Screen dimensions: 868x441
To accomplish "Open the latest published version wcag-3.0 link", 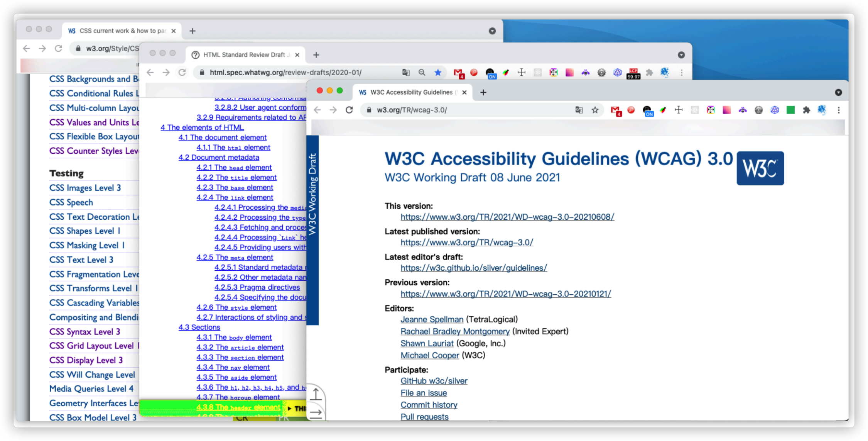I will click(x=467, y=243).
